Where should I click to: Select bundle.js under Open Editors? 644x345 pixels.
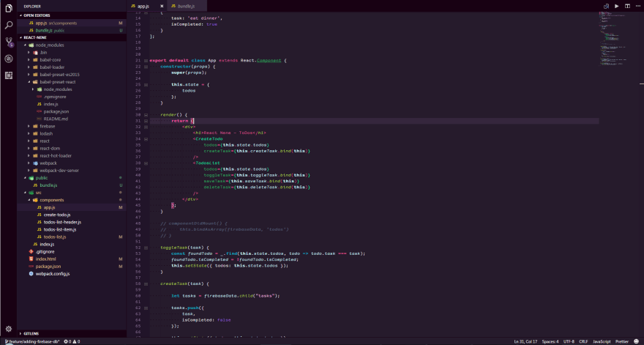point(72,31)
